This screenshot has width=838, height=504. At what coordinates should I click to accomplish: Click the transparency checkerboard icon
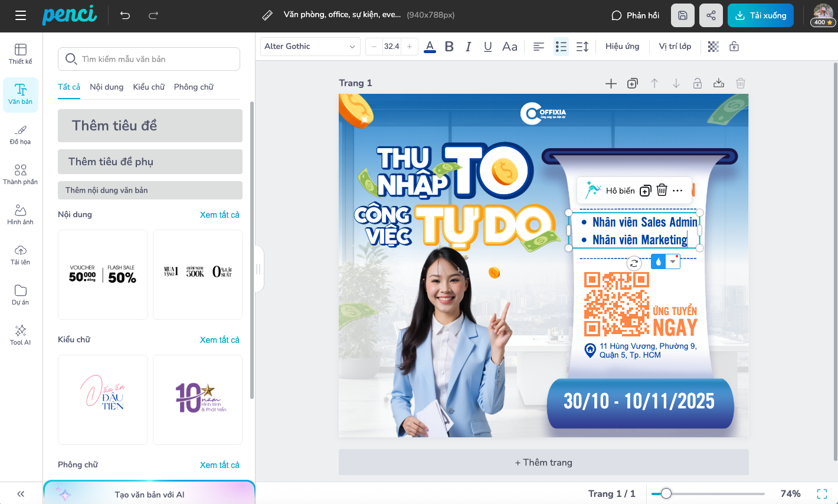[x=713, y=47]
